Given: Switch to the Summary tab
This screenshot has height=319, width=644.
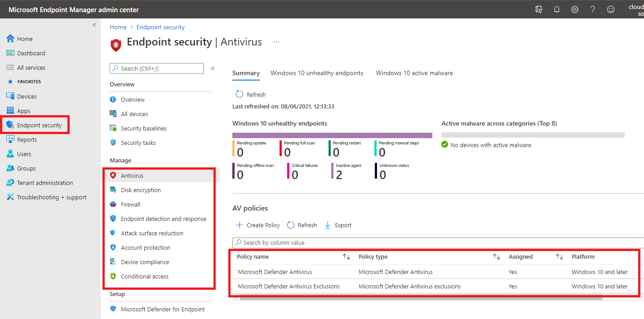Looking at the screenshot, I should [x=246, y=73].
